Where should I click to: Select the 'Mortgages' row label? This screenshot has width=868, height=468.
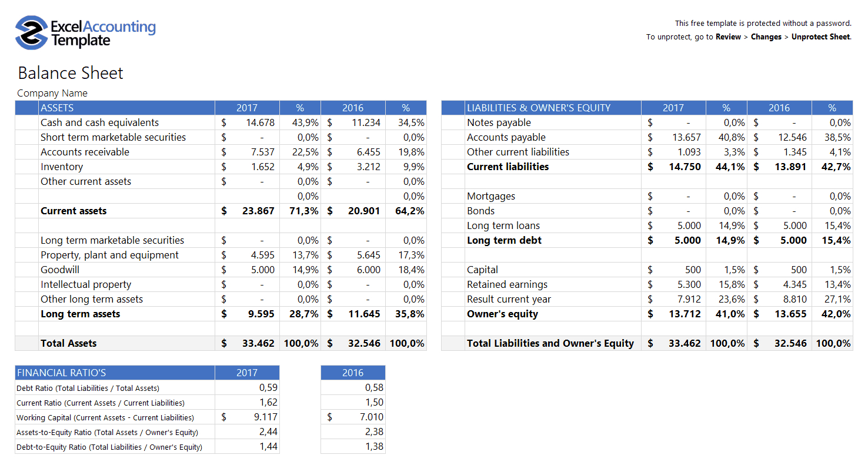(491, 196)
